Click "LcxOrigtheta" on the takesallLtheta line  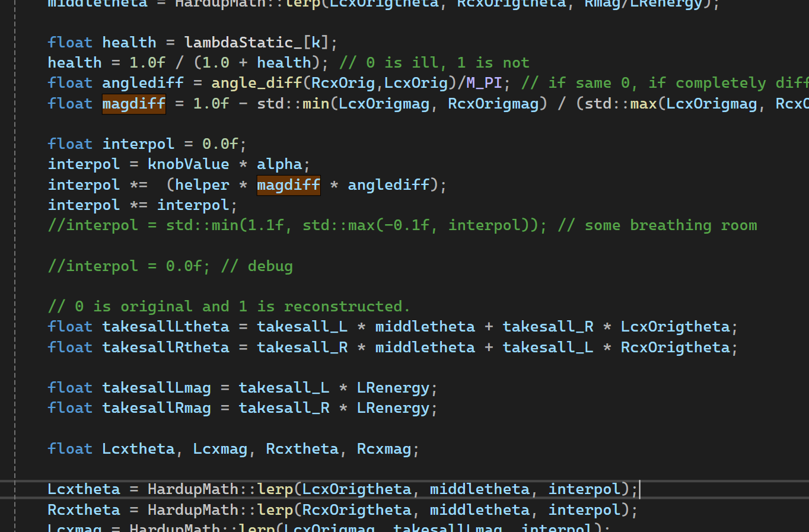tap(676, 327)
